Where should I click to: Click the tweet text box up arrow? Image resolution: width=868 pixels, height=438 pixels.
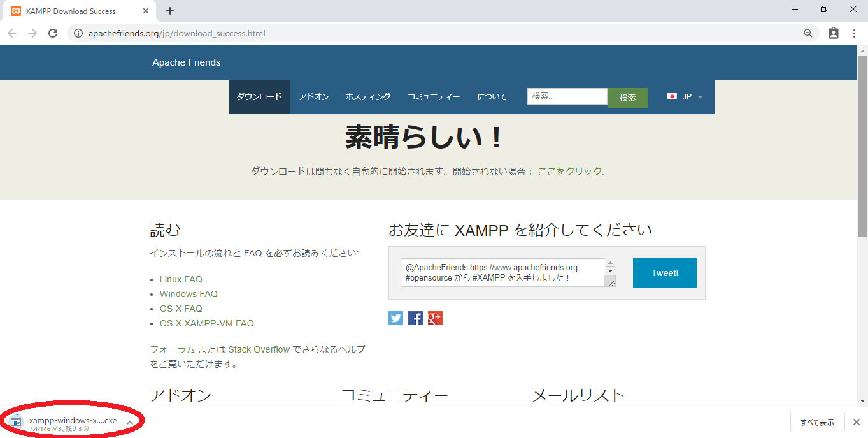pyautogui.click(x=610, y=263)
